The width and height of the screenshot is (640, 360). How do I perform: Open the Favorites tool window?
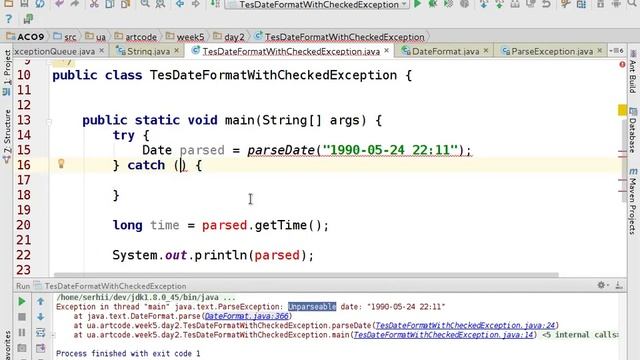click(7, 346)
